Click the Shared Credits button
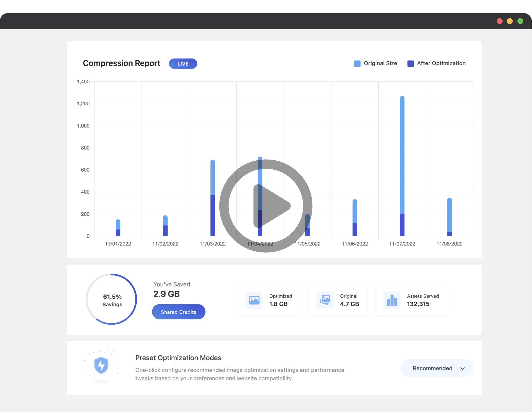The width and height of the screenshot is (532, 412). pyautogui.click(x=179, y=312)
